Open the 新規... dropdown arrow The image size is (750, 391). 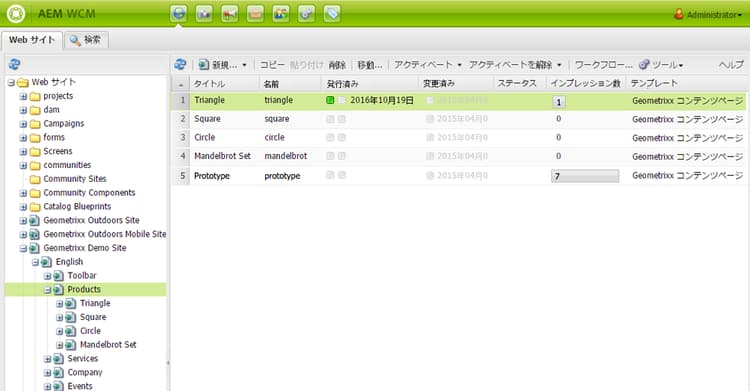click(x=244, y=65)
